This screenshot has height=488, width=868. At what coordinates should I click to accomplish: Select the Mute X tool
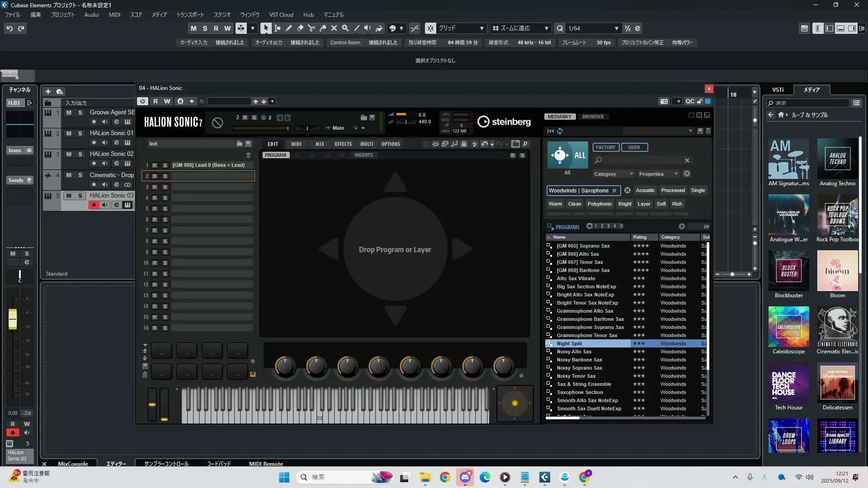334,28
